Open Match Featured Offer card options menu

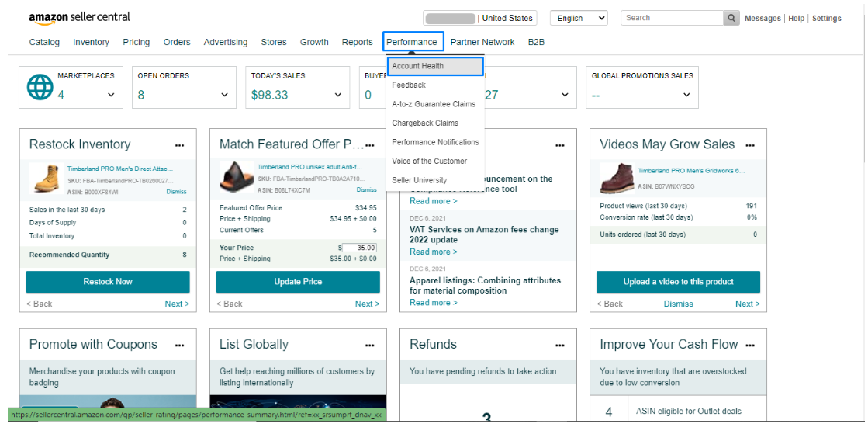(x=370, y=145)
